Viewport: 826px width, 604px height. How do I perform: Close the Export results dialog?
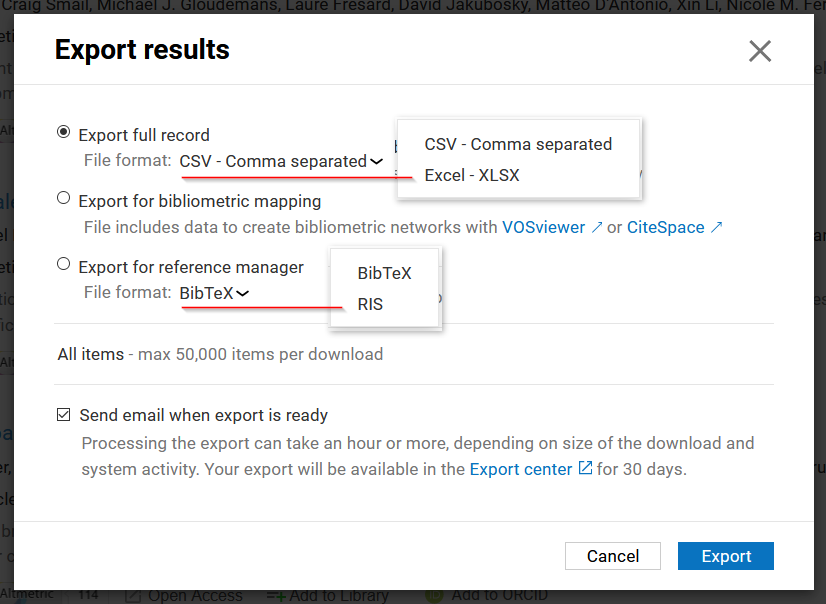tap(760, 51)
